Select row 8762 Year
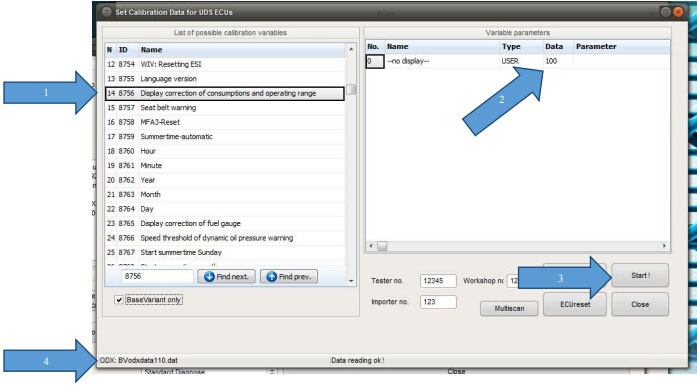 tap(225, 180)
